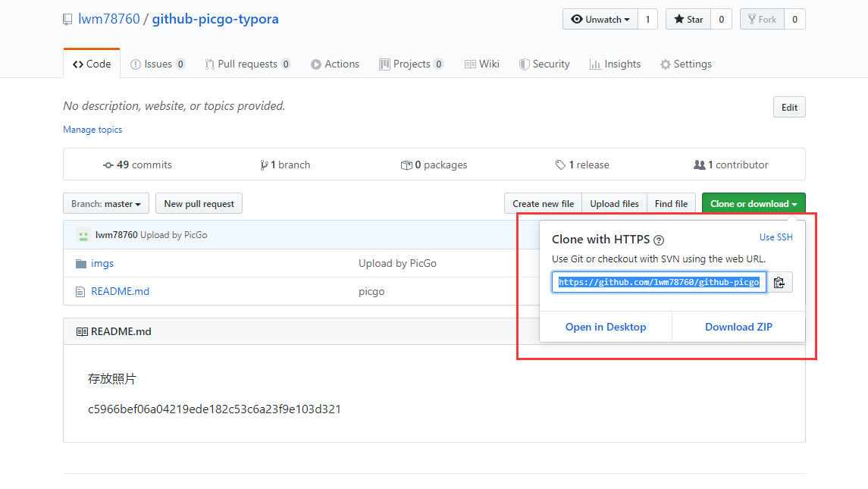Click the repository book icon beside lwm78760

(67, 20)
